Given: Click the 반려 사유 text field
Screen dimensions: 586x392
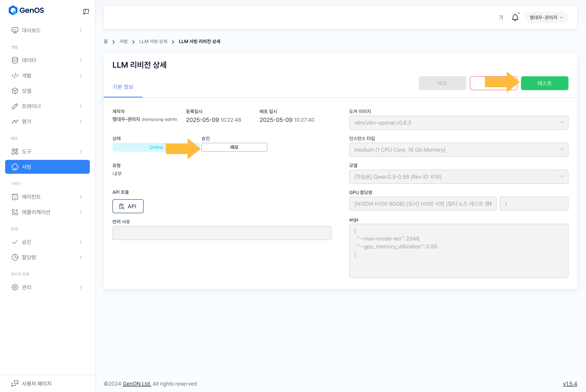Looking at the screenshot, I should point(222,233).
